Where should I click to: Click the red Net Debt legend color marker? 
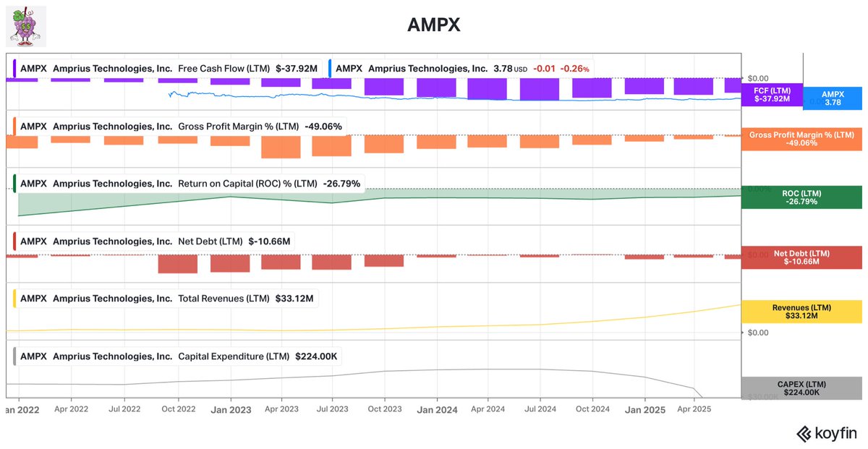coord(14,241)
